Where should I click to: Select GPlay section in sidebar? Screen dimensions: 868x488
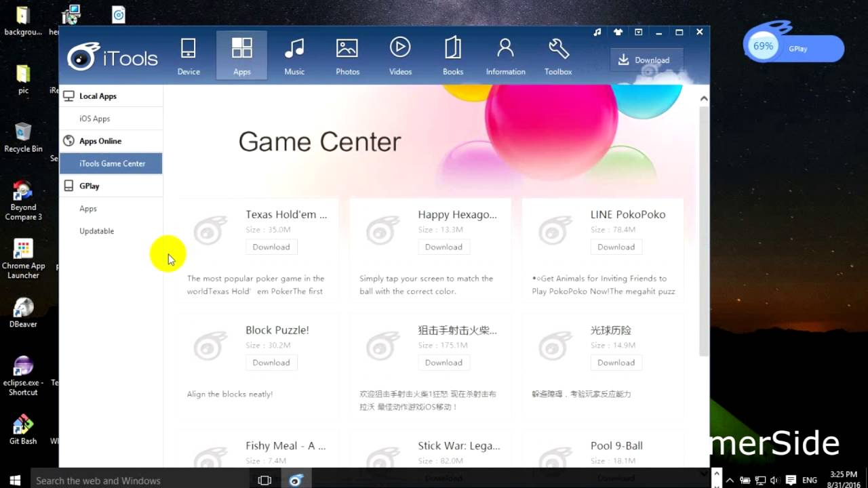pos(111,186)
